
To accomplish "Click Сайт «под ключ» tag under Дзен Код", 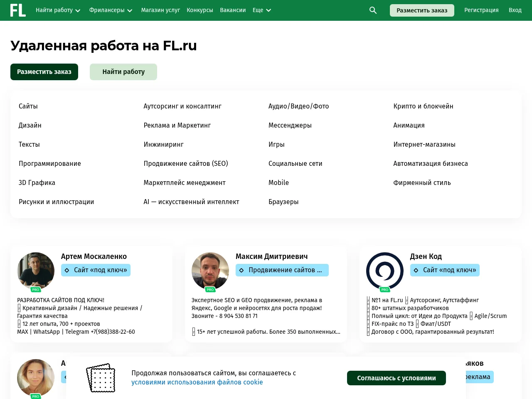I will (445, 270).
